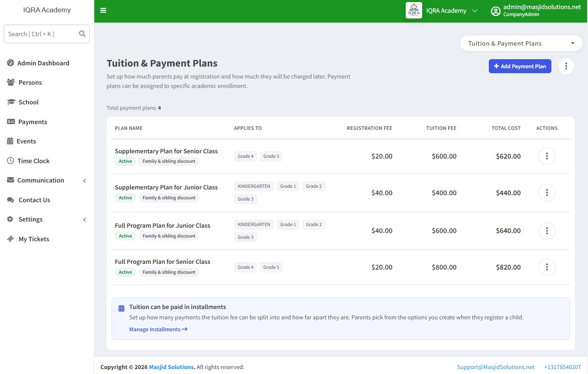Click the $820.00 total cost value

pos(508,267)
